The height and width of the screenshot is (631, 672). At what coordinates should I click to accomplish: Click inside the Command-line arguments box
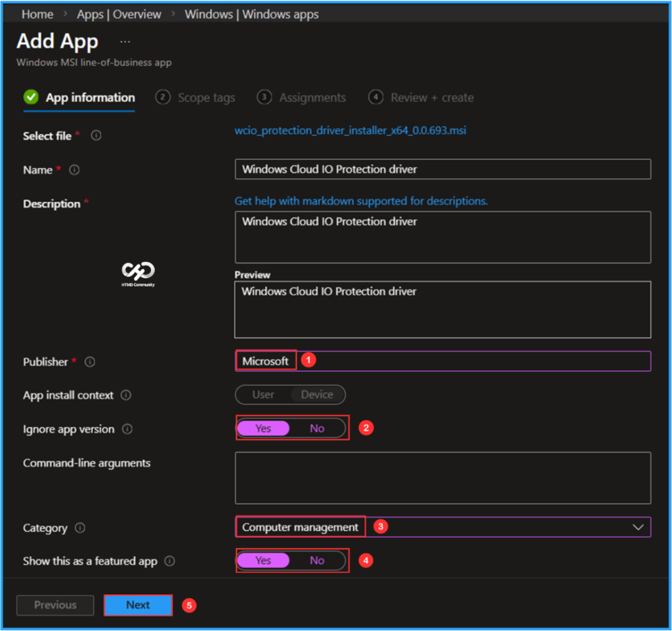point(442,477)
